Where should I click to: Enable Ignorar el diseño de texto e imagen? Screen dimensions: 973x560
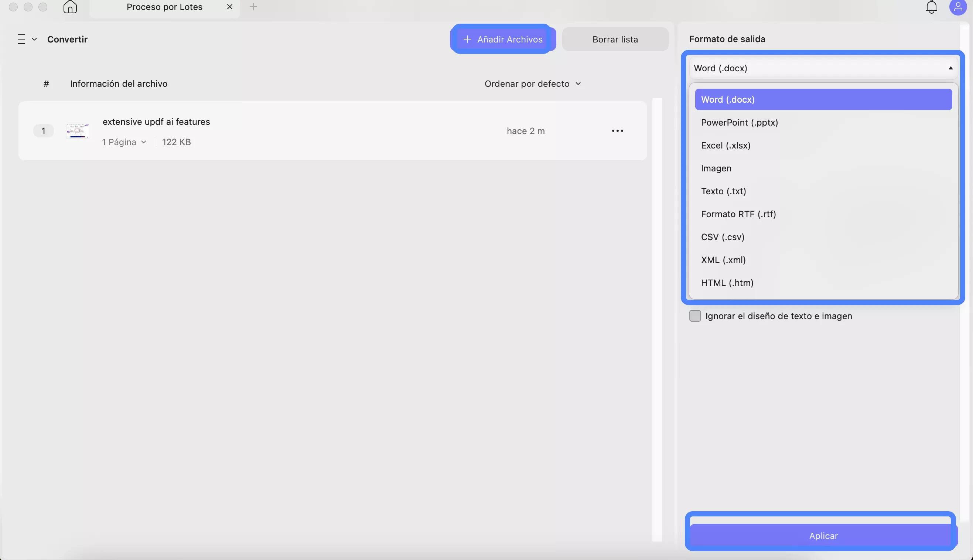(x=695, y=316)
